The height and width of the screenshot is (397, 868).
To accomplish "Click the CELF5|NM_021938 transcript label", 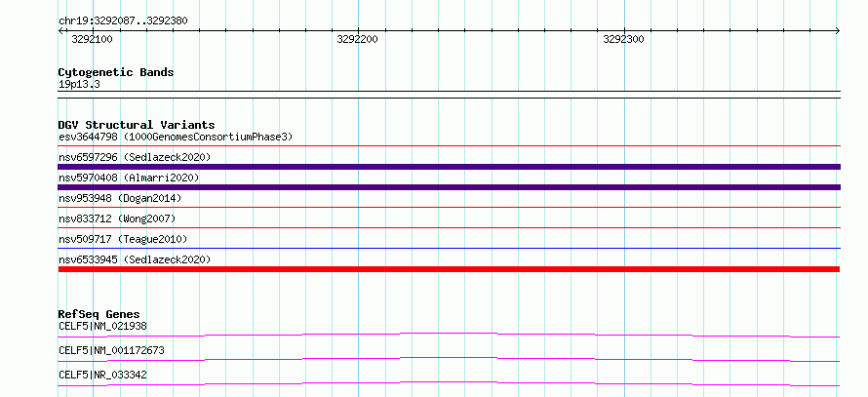I will point(102,326).
